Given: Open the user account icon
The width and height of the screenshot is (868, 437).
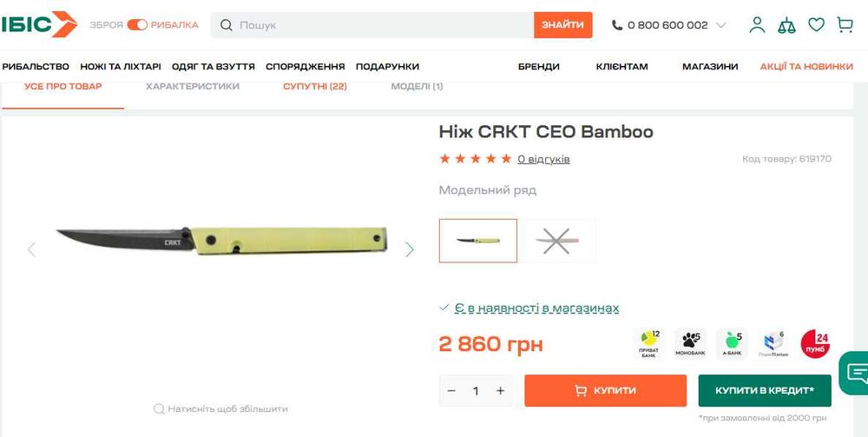Looking at the screenshot, I should tap(757, 25).
